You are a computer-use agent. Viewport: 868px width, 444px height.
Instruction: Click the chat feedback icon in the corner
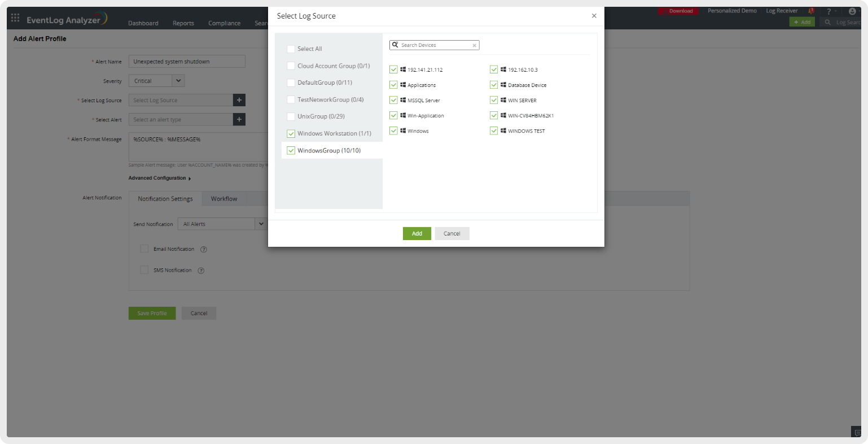click(858, 433)
